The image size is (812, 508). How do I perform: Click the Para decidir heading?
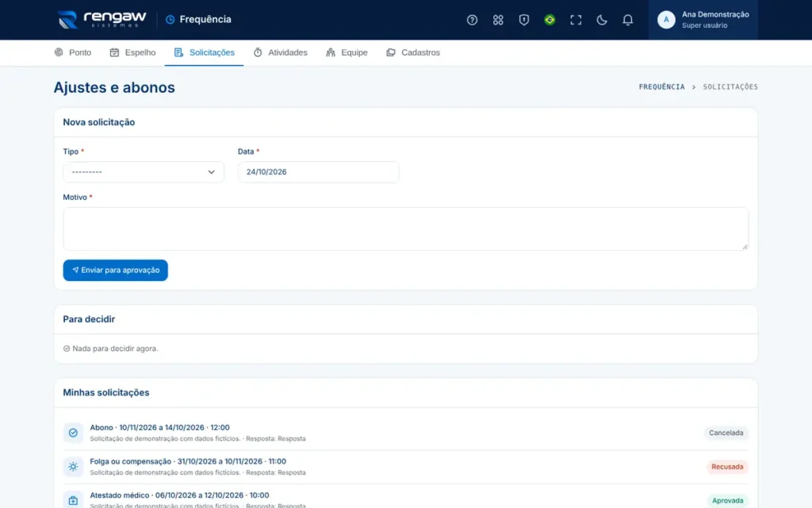89,319
